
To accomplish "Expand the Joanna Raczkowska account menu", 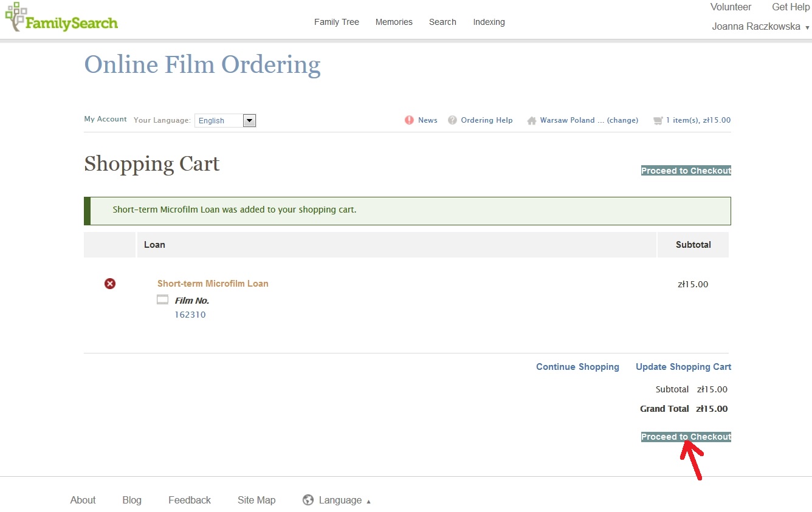I will click(x=760, y=27).
